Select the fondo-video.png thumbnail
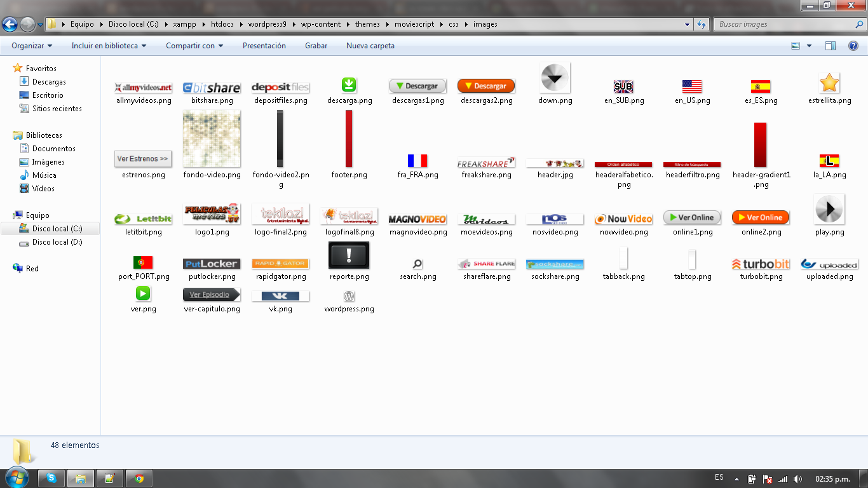 [212, 139]
